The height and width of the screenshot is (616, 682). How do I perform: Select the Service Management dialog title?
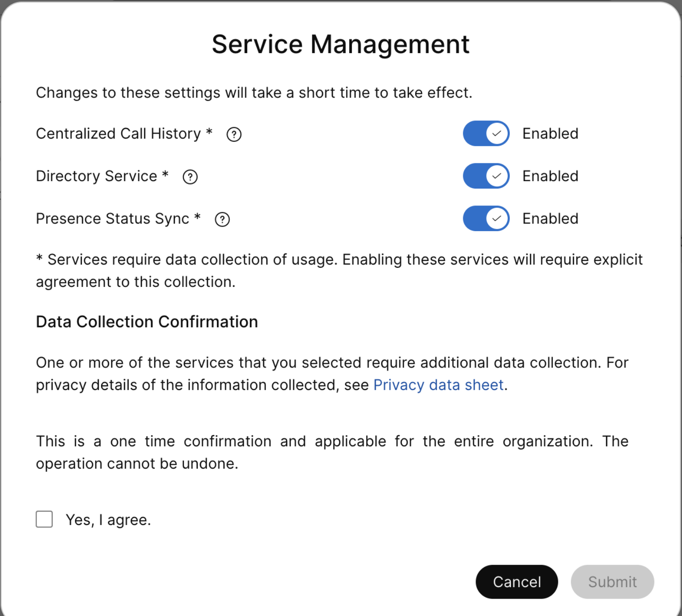click(341, 43)
